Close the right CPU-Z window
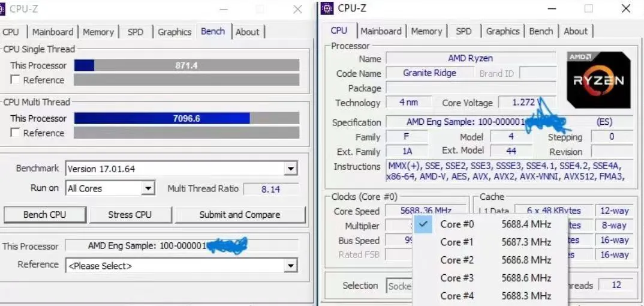 (626, 8)
